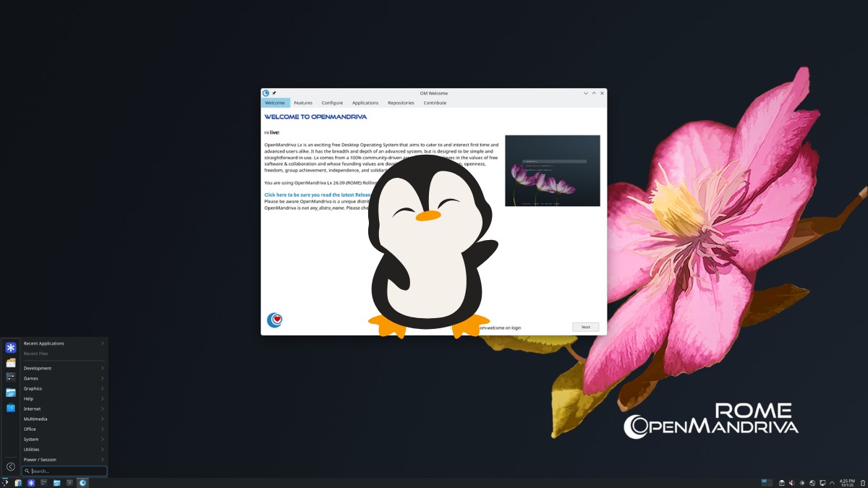This screenshot has height=488, width=868.
Task: Click the pin icon in OM Welcome title bar
Action: (x=274, y=93)
